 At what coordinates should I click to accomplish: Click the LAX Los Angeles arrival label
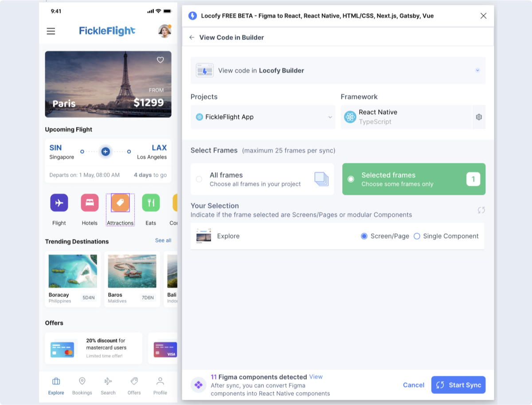(152, 151)
